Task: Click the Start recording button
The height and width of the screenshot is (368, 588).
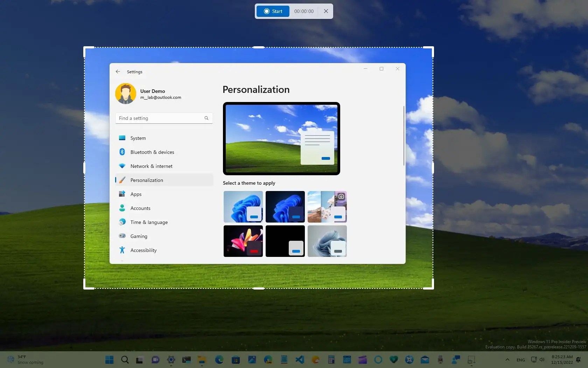Action: tap(272, 11)
